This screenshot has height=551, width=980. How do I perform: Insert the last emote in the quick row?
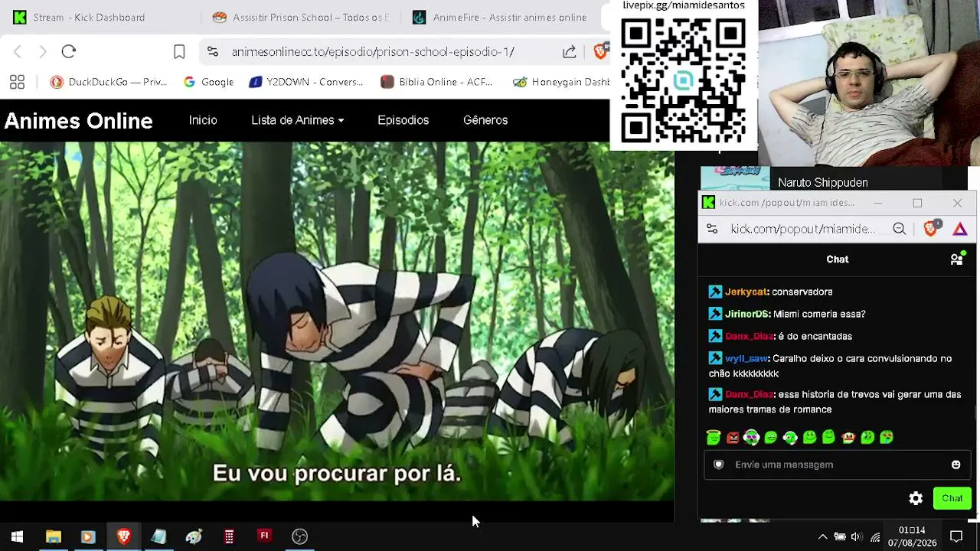tap(887, 438)
